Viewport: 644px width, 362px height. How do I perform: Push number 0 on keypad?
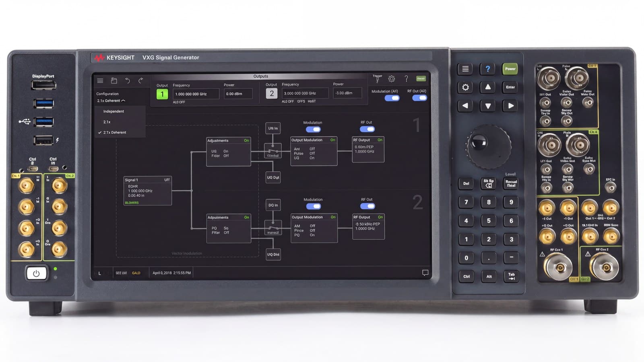(x=466, y=258)
